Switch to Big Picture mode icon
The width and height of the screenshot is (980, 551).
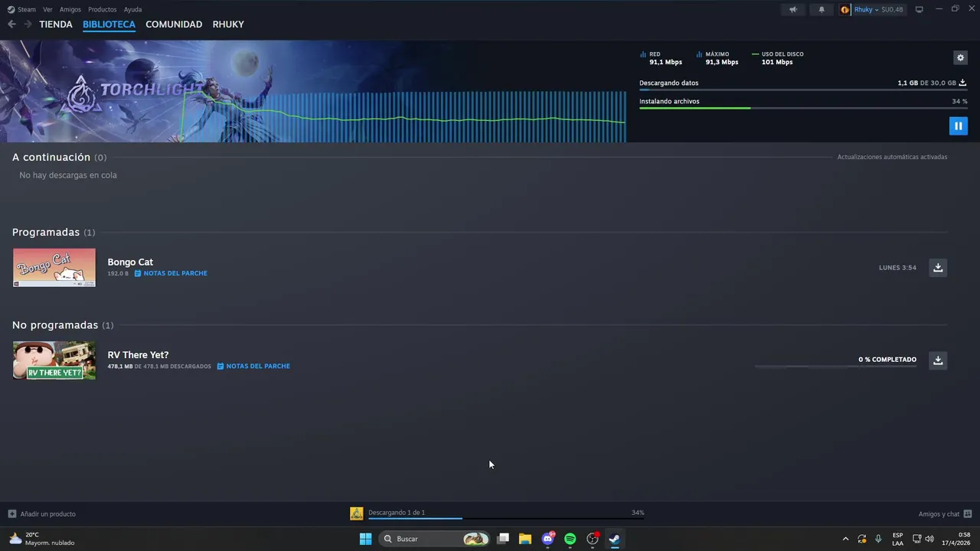pyautogui.click(x=920, y=9)
